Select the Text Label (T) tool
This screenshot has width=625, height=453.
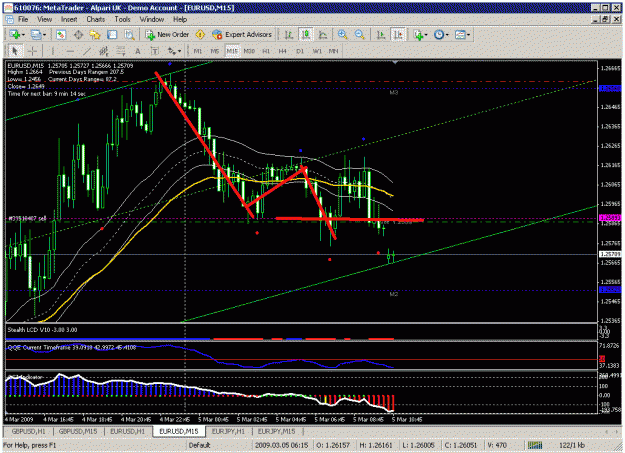[155, 51]
